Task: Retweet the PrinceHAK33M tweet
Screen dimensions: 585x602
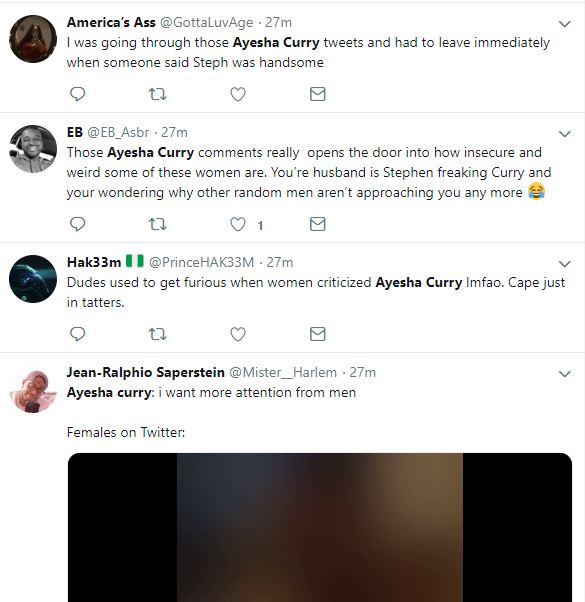Action: 157,334
